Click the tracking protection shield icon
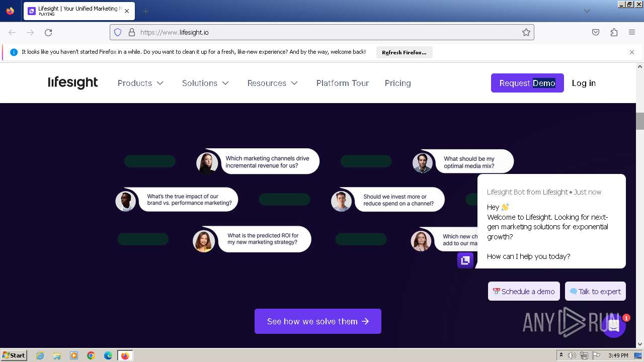 [118, 32]
